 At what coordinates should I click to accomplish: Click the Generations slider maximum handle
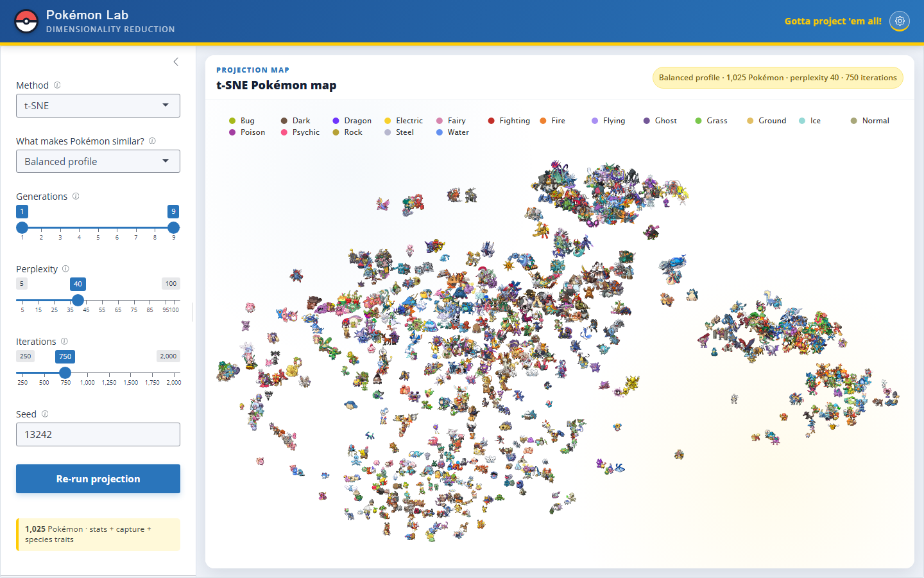pos(173,227)
